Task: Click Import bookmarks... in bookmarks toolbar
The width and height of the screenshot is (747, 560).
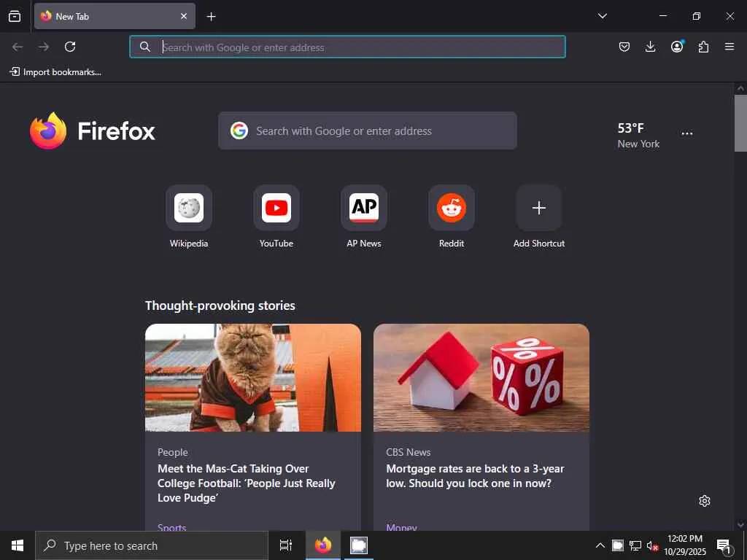Action: click(55, 72)
